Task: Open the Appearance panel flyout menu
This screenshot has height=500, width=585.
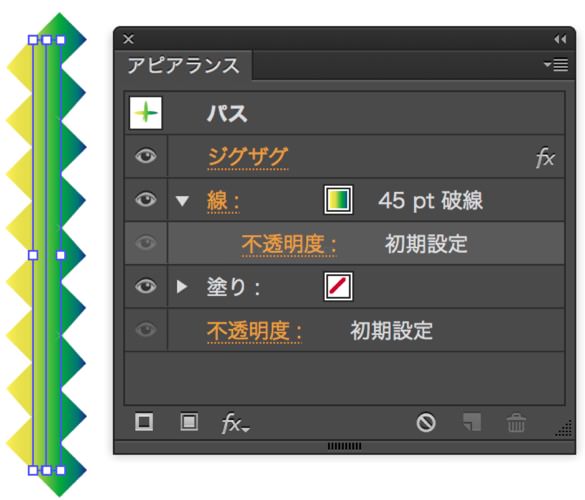Action: tap(556, 65)
